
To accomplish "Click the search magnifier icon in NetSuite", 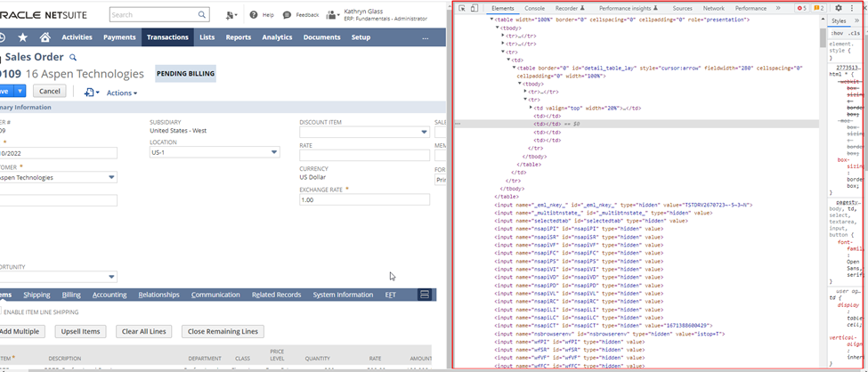I will [202, 15].
